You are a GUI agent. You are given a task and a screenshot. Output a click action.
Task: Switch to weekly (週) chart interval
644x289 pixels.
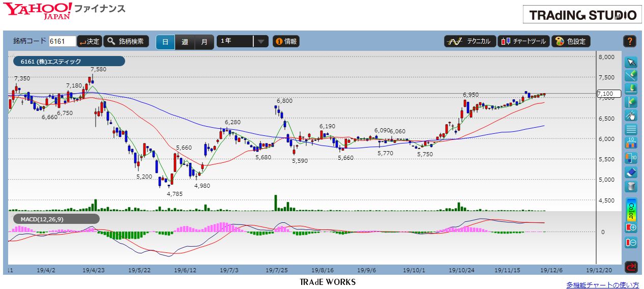click(x=185, y=42)
